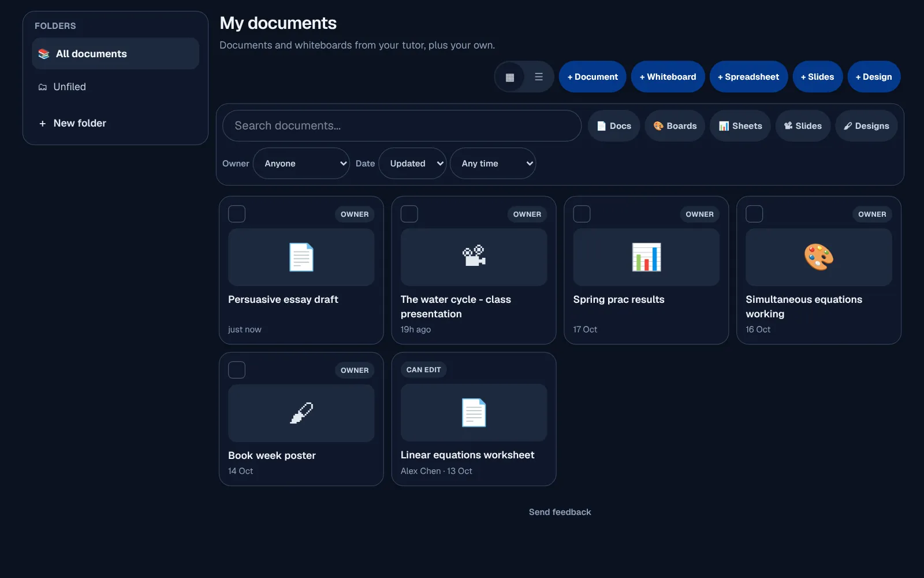Open the Linear equations worksheet title
The width and height of the screenshot is (924, 578).
pos(467,455)
